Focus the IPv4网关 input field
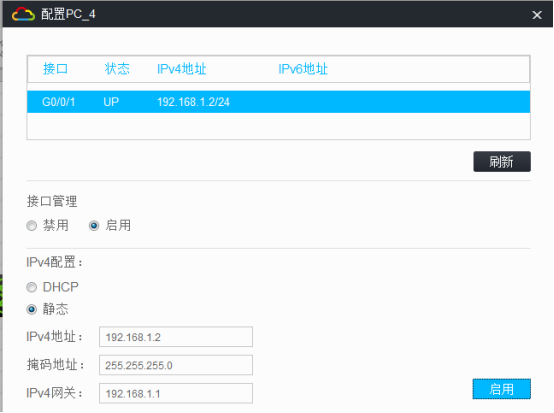The image size is (554, 413). pyautogui.click(x=176, y=393)
